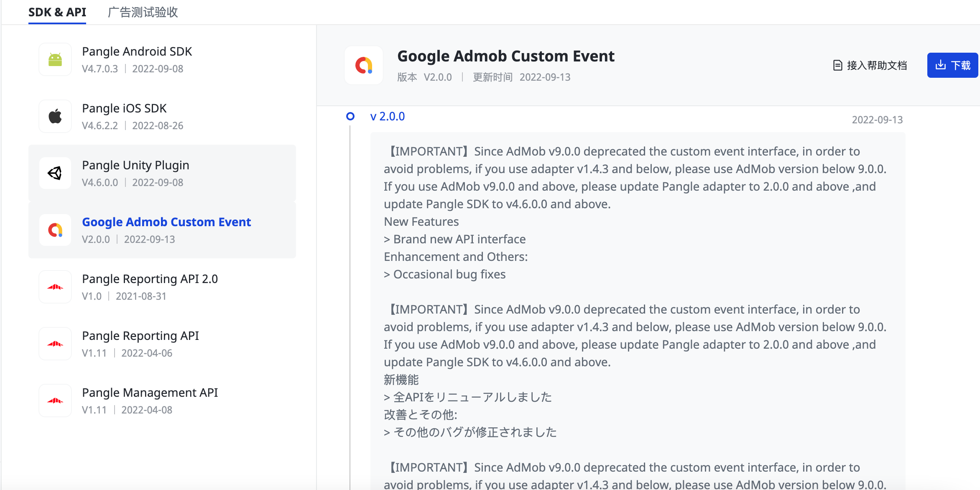Viewport: 980px width, 490px height.
Task: Open Pangle Management API entry
Action: 162,401
